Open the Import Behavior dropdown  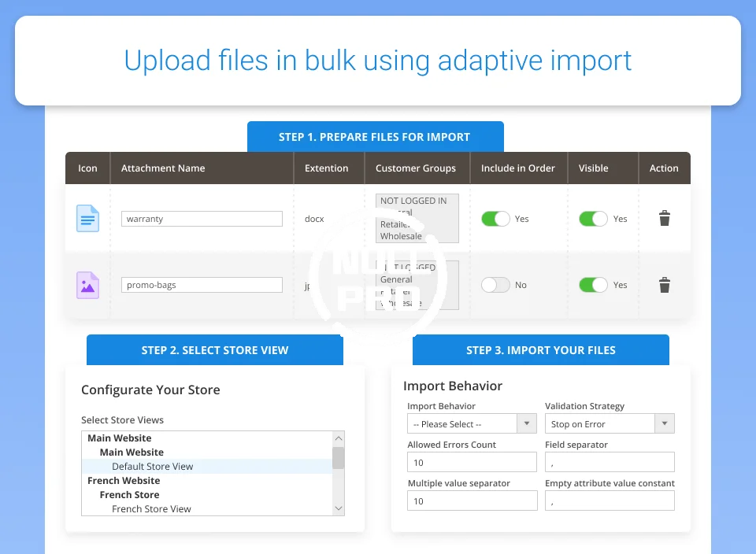coord(472,424)
